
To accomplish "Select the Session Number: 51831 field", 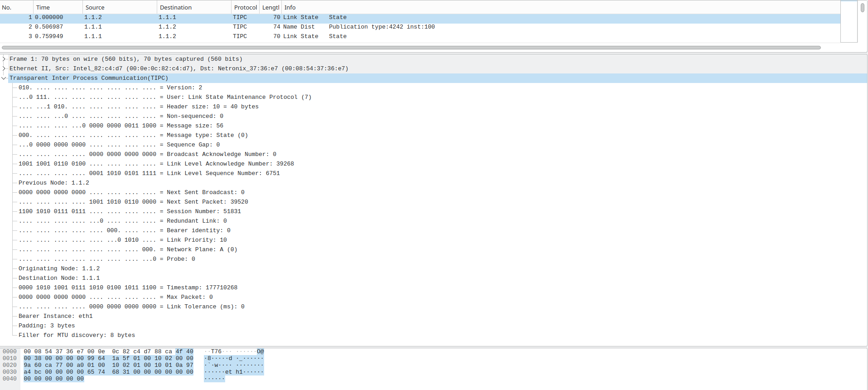I will pyautogui.click(x=130, y=211).
